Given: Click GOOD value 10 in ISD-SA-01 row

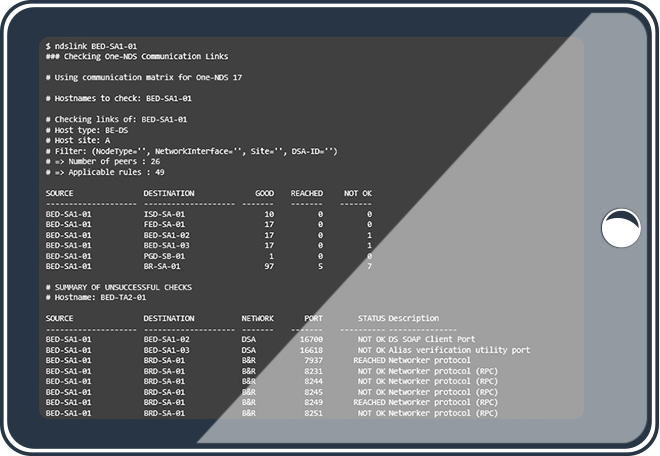Looking at the screenshot, I should pyautogui.click(x=269, y=214).
